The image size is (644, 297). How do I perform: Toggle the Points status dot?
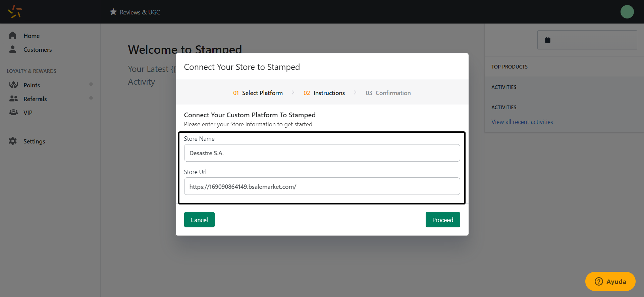tap(91, 84)
